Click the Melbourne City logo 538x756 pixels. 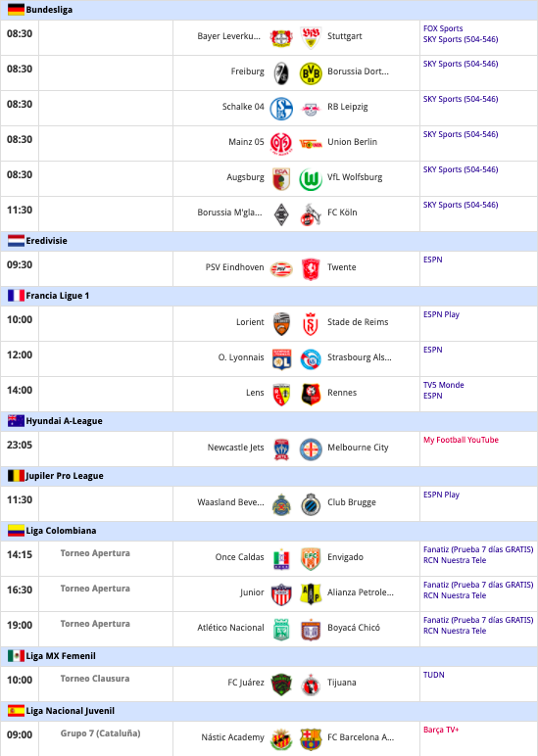tap(311, 449)
